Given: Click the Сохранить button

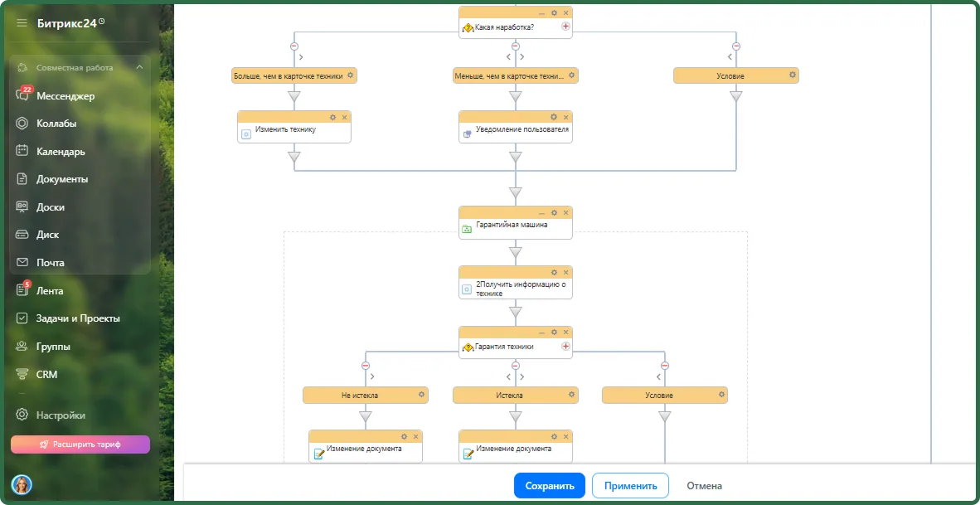Looking at the screenshot, I should [x=550, y=486].
